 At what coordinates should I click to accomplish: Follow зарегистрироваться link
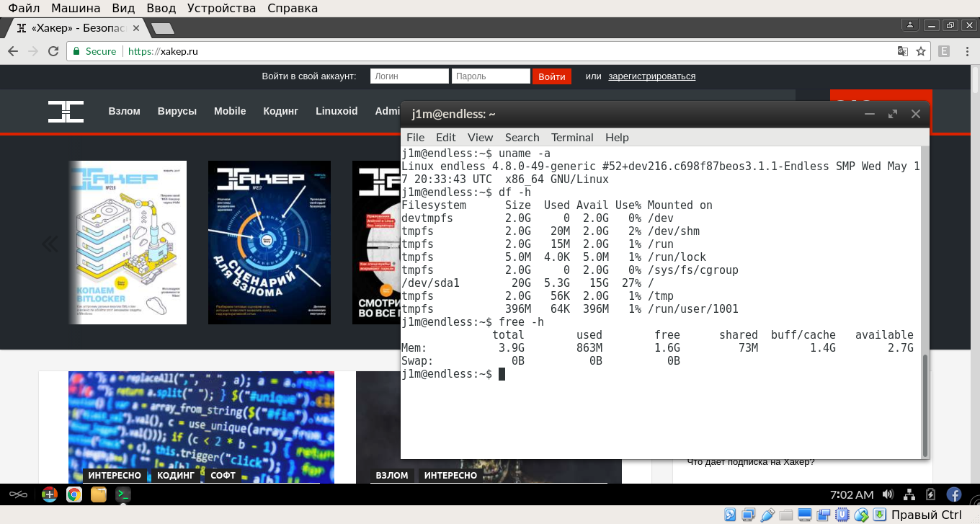pyautogui.click(x=651, y=76)
